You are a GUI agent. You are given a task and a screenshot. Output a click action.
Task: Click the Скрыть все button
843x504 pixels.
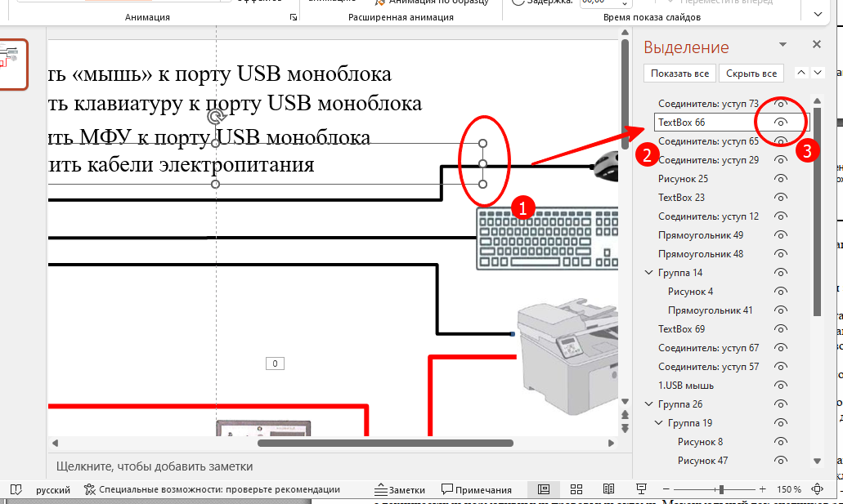751,73
